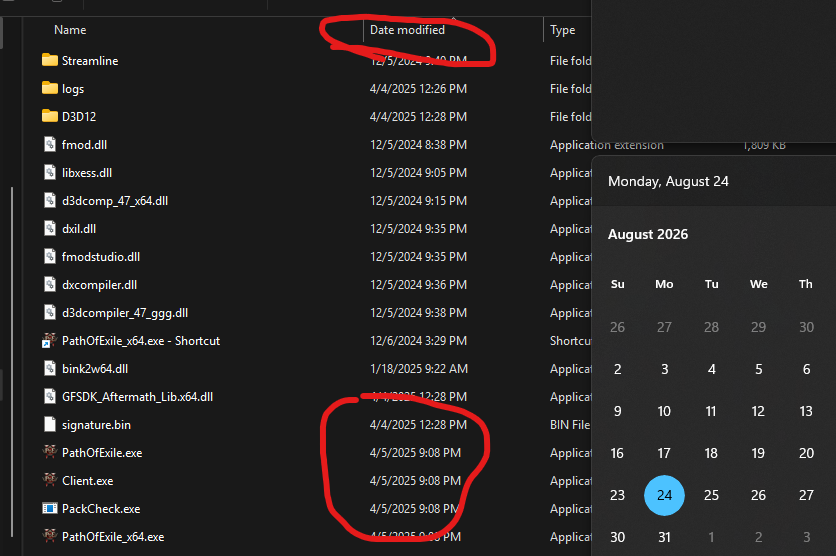Select the logs folder name
The image size is (836, 556).
tap(73, 89)
